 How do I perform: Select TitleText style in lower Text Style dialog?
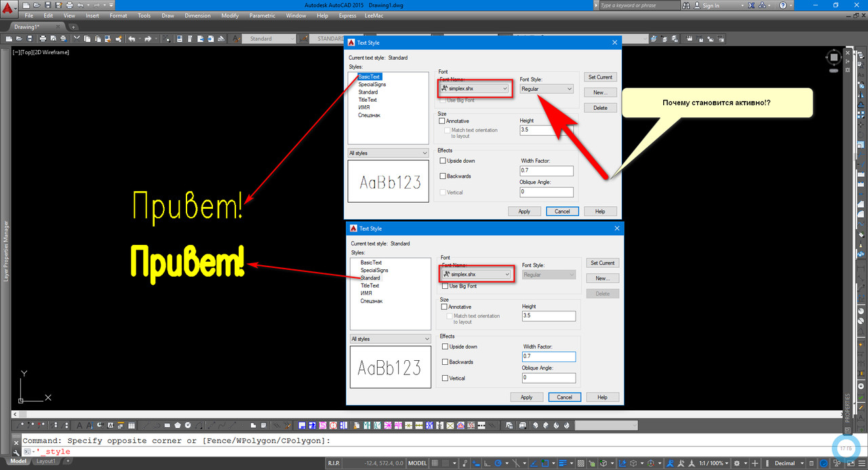click(370, 286)
